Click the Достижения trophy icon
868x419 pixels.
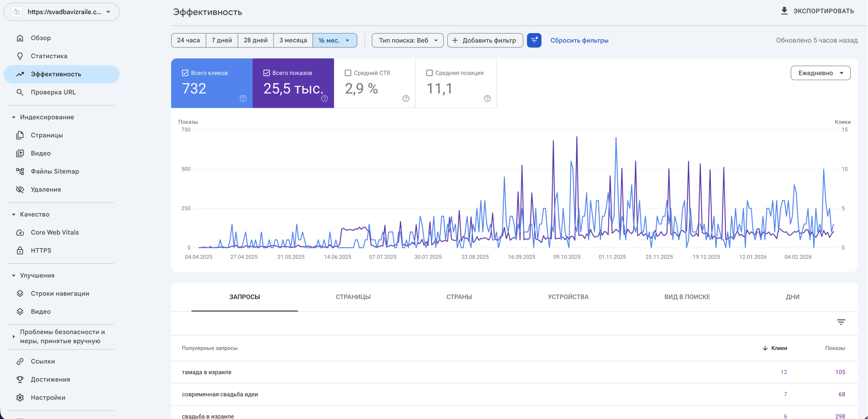[x=20, y=380]
